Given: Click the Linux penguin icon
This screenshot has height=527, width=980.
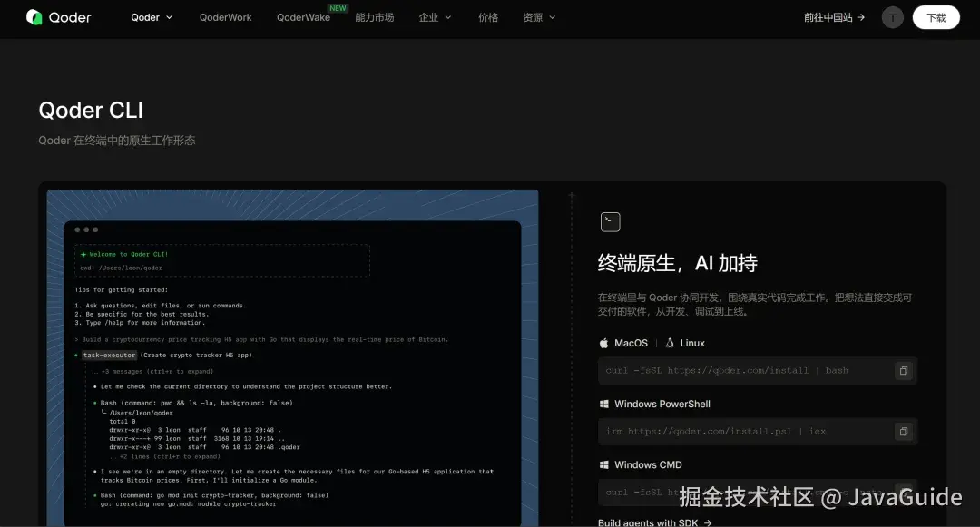Looking at the screenshot, I should pyautogui.click(x=670, y=344).
